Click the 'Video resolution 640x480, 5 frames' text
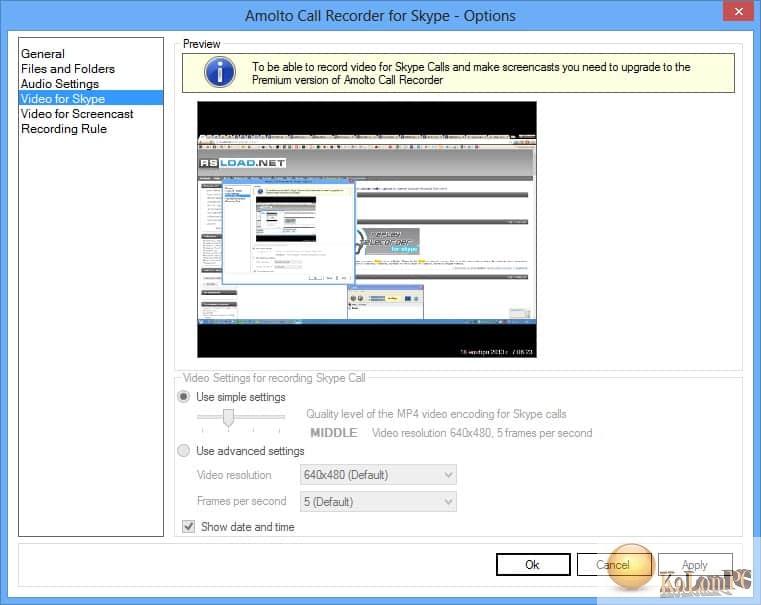The height and width of the screenshot is (605, 761). (482, 433)
